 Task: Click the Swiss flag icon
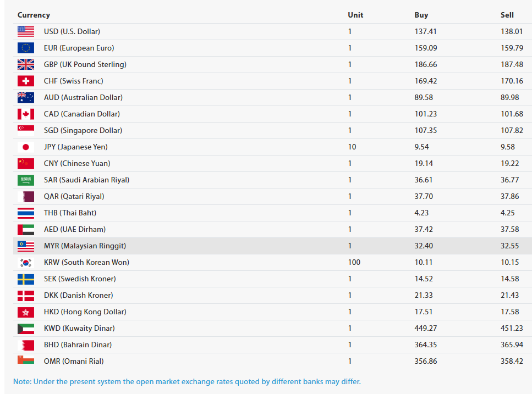tap(26, 81)
